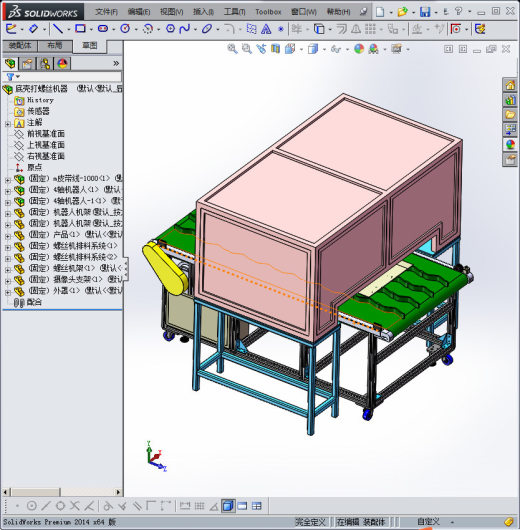Toggle center point snap icon
This screenshot has width=520, height=530.
point(32,506)
